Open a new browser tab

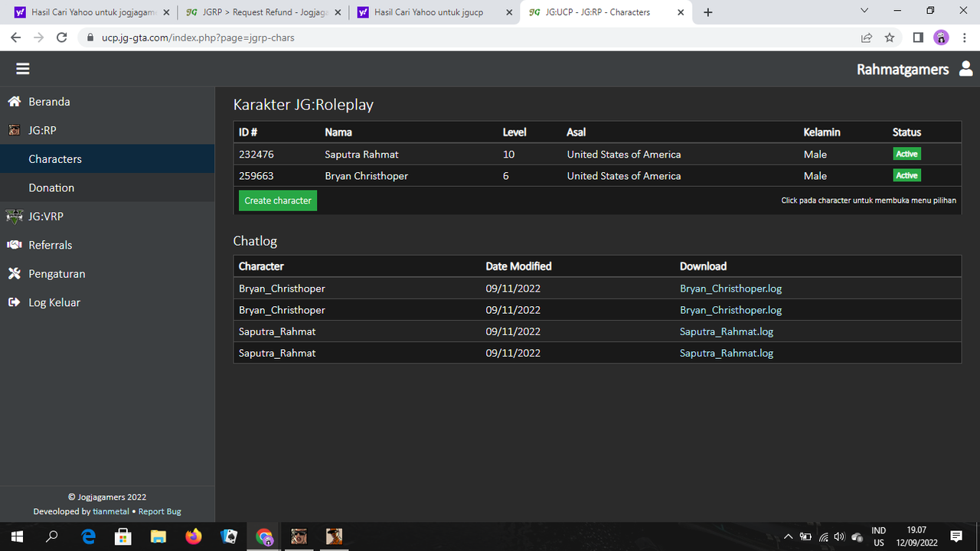(708, 12)
